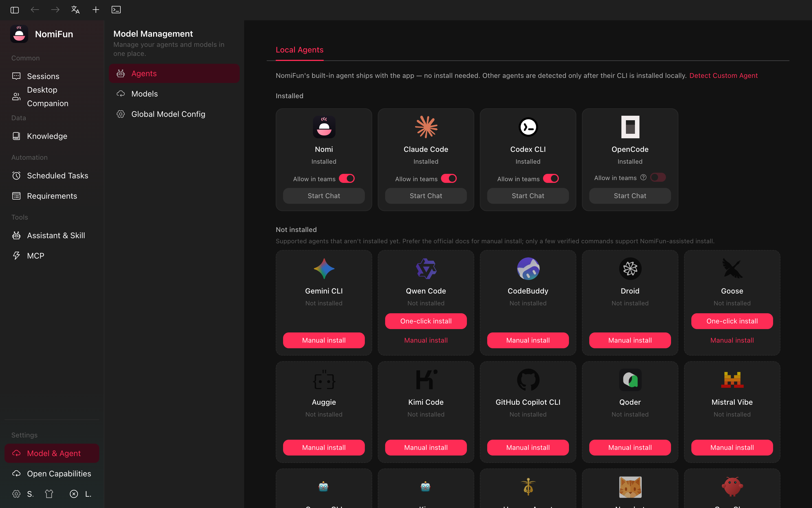Switch to the Models section
This screenshot has height=508, width=812.
point(174,94)
